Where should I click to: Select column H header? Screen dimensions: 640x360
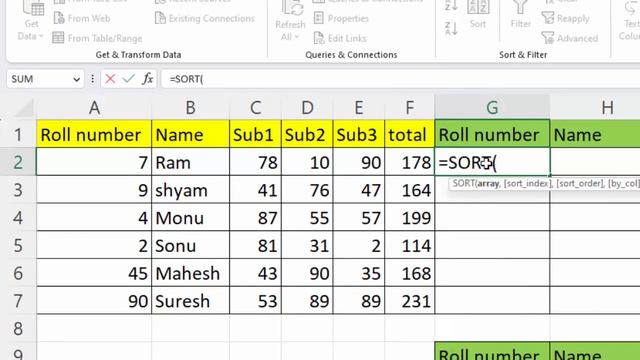(595, 108)
